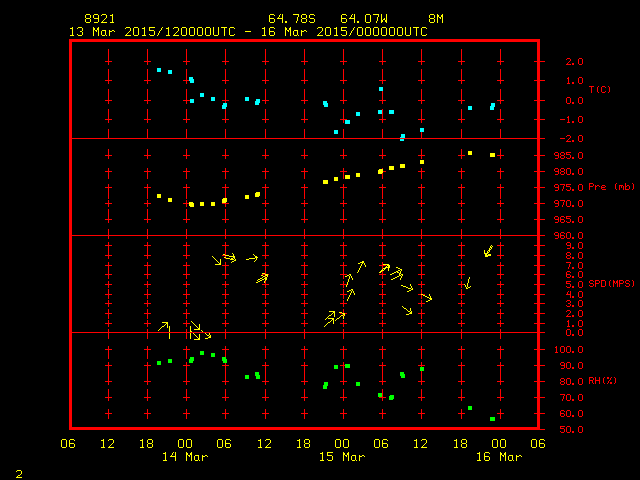Viewport: 640px width, 480px height.
Task: Click the 10.0 wind speed scale value
Action: [556, 237]
